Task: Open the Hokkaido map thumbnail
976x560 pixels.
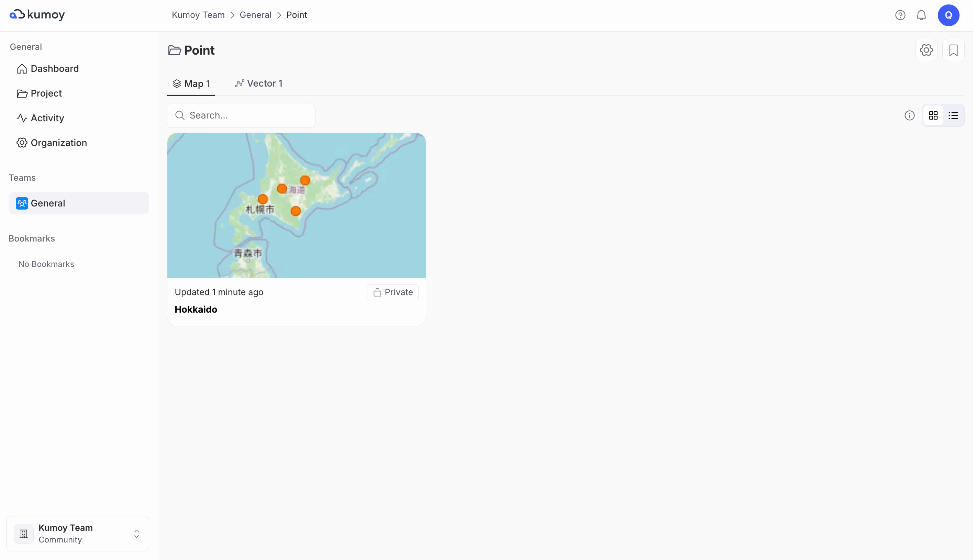Action: point(296,205)
